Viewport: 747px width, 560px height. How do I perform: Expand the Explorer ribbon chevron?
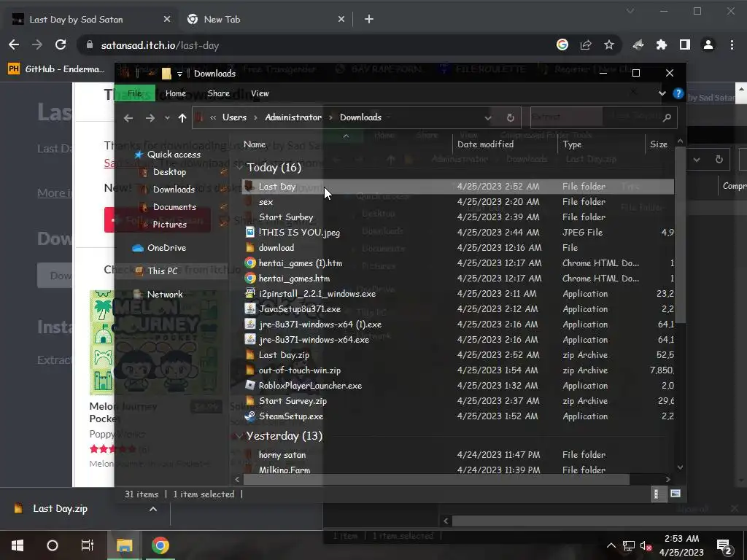(x=662, y=93)
